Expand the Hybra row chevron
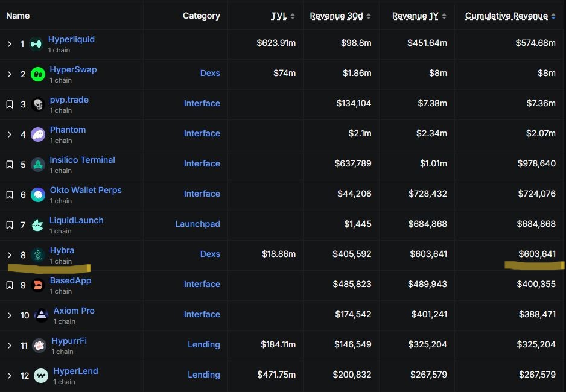 10,255
